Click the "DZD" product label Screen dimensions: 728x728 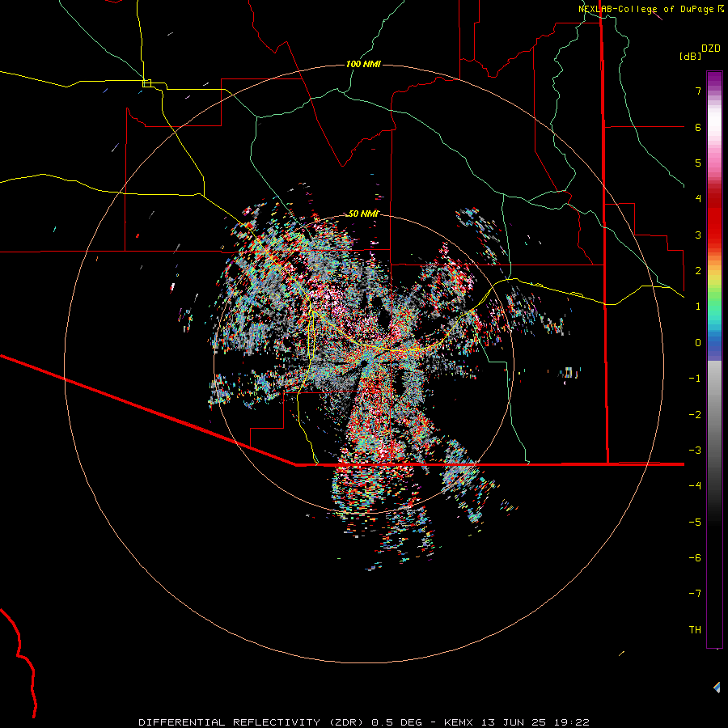(x=711, y=49)
